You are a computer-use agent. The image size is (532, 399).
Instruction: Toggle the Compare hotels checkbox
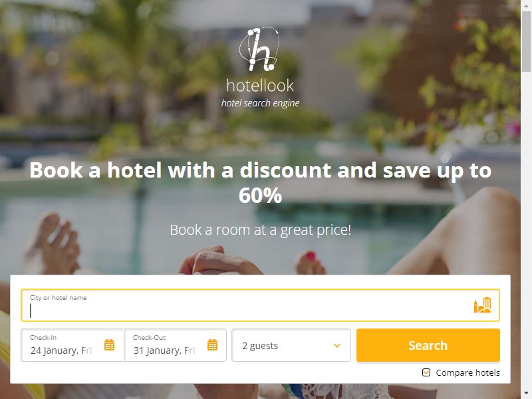(426, 372)
